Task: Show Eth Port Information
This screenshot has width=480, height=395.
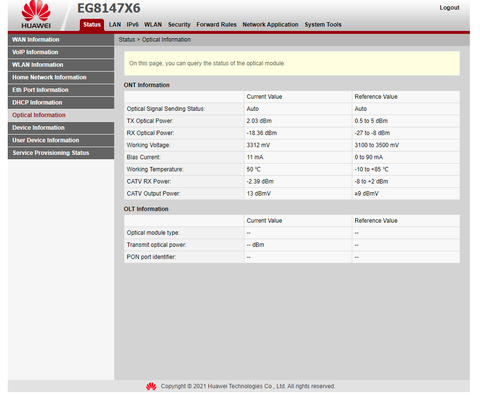Action: tap(61, 90)
